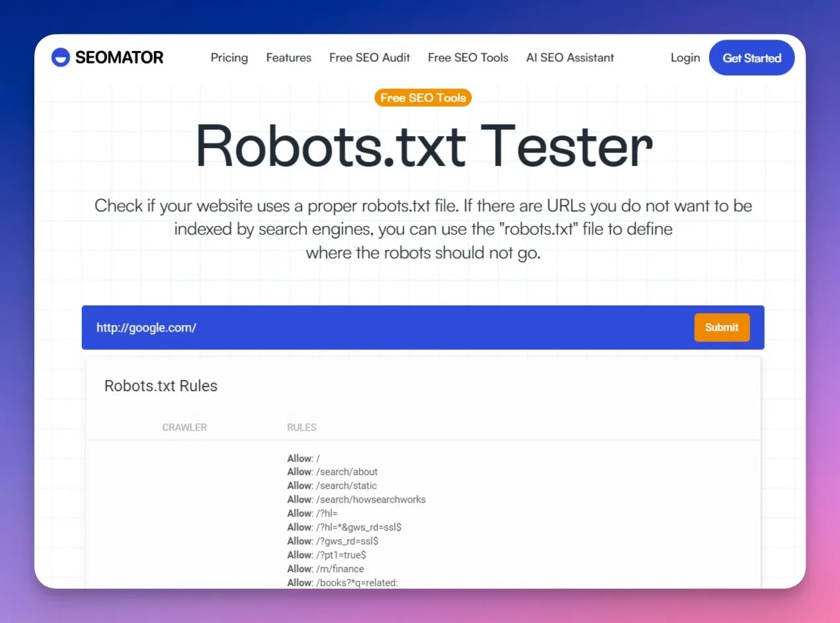
Task: Select the rule 'Allow: /m/finance'
Action: tap(325, 569)
